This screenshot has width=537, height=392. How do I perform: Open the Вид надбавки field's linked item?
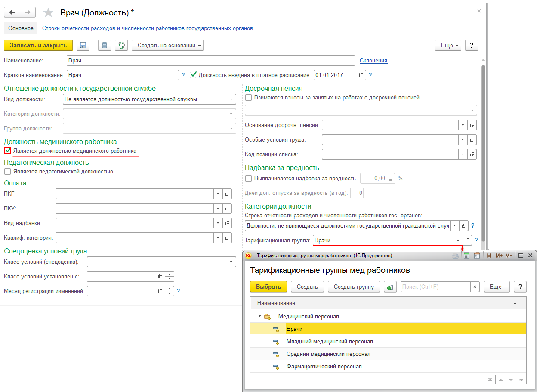[x=228, y=223]
